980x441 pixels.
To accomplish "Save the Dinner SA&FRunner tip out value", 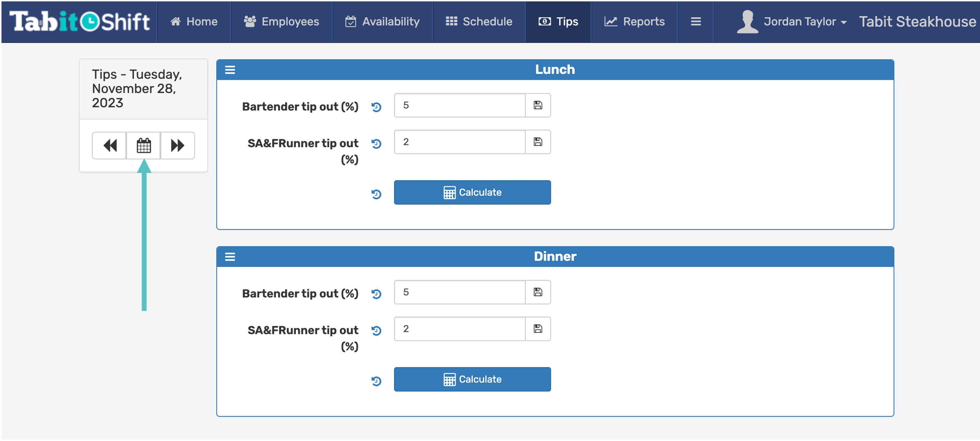I will (538, 328).
